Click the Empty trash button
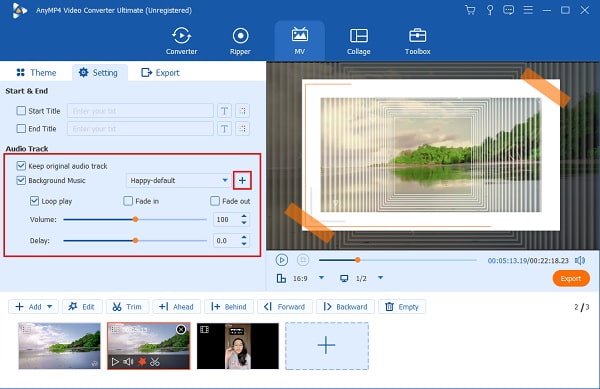 tap(402, 307)
